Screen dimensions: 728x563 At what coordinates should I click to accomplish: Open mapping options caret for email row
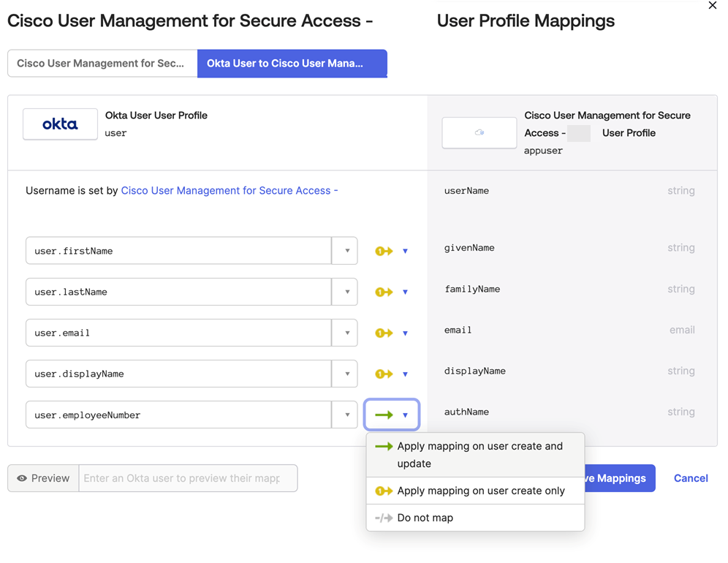point(406,333)
